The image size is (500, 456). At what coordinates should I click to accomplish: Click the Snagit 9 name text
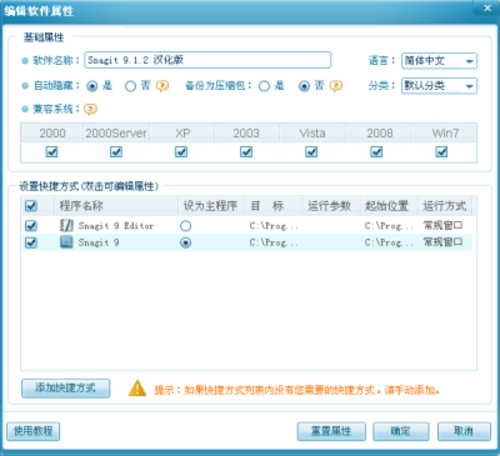[x=99, y=243]
